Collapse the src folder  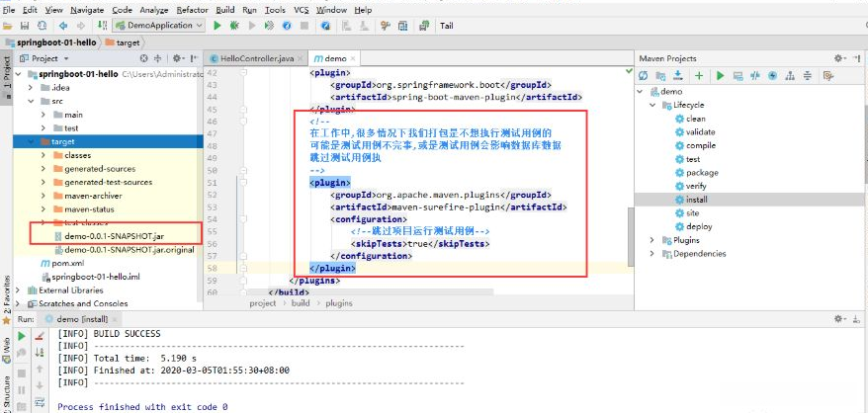[32, 102]
